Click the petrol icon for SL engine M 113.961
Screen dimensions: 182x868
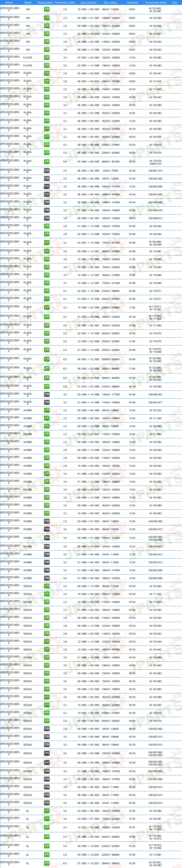[x=46, y=855]
